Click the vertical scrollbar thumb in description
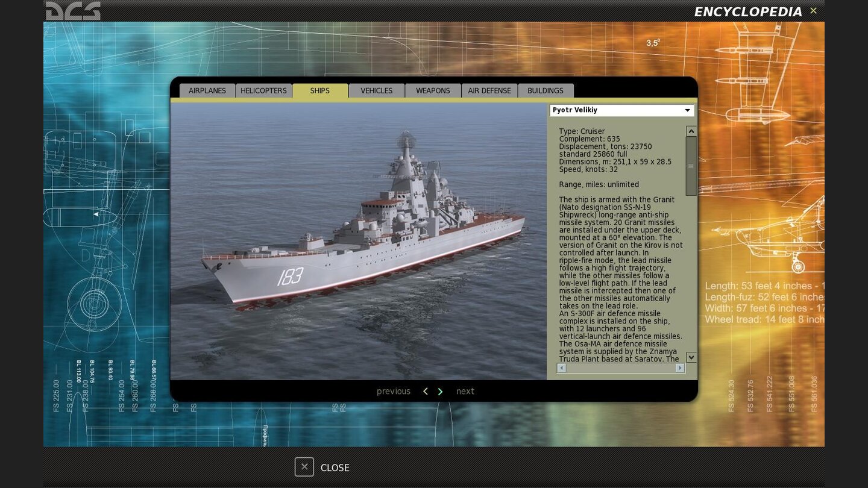The width and height of the screenshot is (868, 488). pos(691,166)
